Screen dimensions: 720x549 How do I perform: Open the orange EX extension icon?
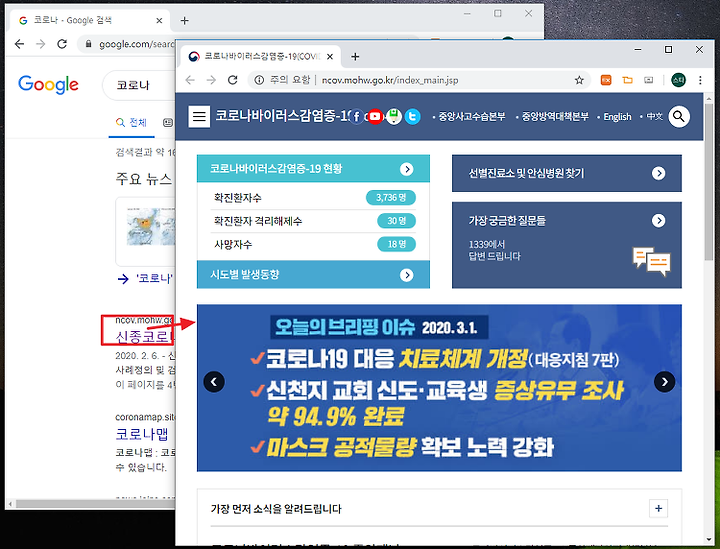coord(606,80)
